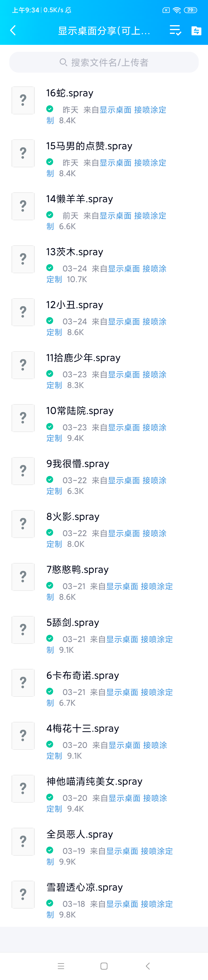Image resolution: width=208 pixels, height=980 pixels.
Task: Tap the file icon for 16蛇.spray
Action: (x=23, y=100)
